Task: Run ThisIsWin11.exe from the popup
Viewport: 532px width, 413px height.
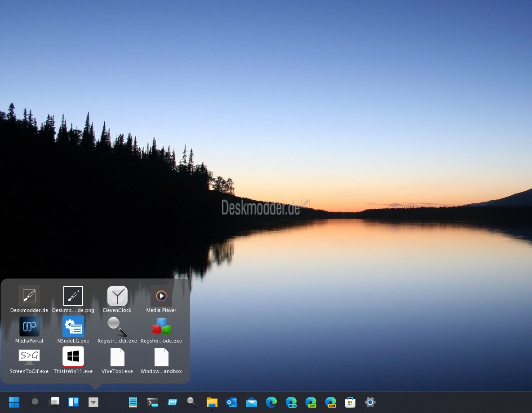Action: tap(73, 357)
